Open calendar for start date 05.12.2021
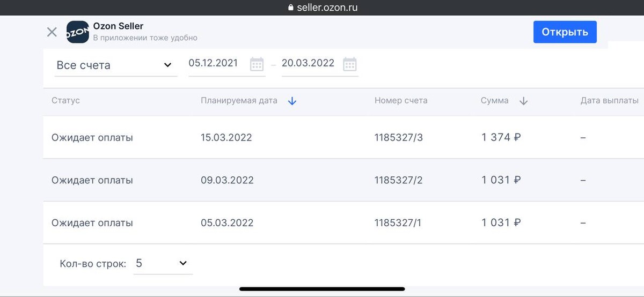This screenshot has width=644, height=297. click(x=257, y=64)
